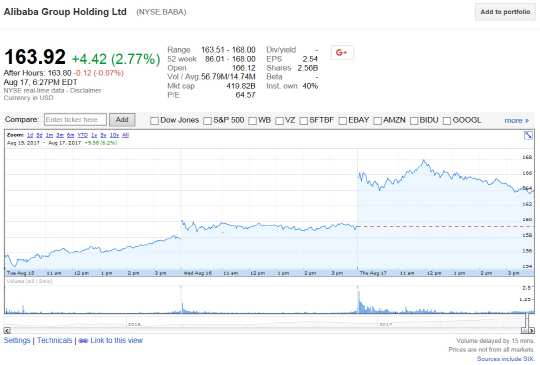Check the SFTBF comparison checkbox
The height and width of the screenshot is (365, 540).
click(303, 121)
